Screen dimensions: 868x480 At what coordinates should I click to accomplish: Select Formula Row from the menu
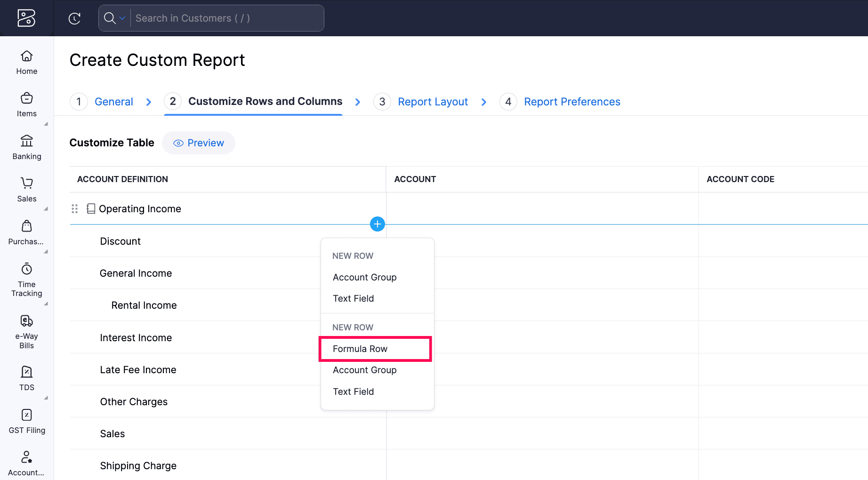tap(360, 349)
